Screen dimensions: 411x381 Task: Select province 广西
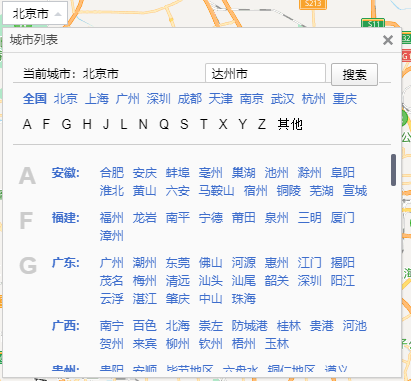[x=65, y=326]
